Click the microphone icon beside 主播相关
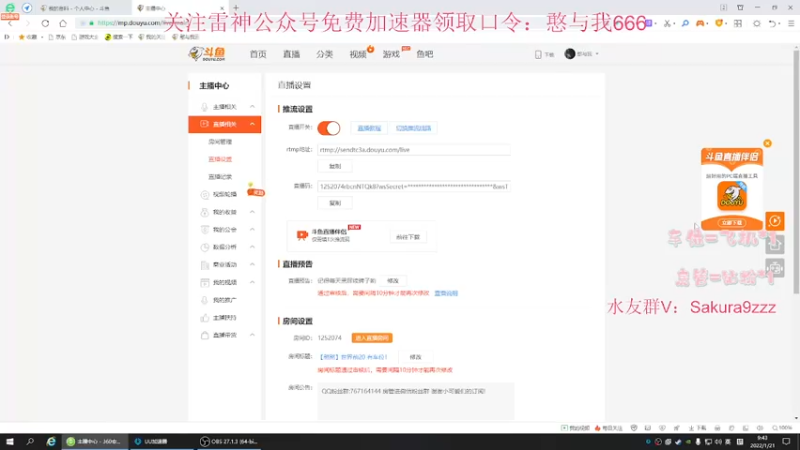 click(x=204, y=107)
